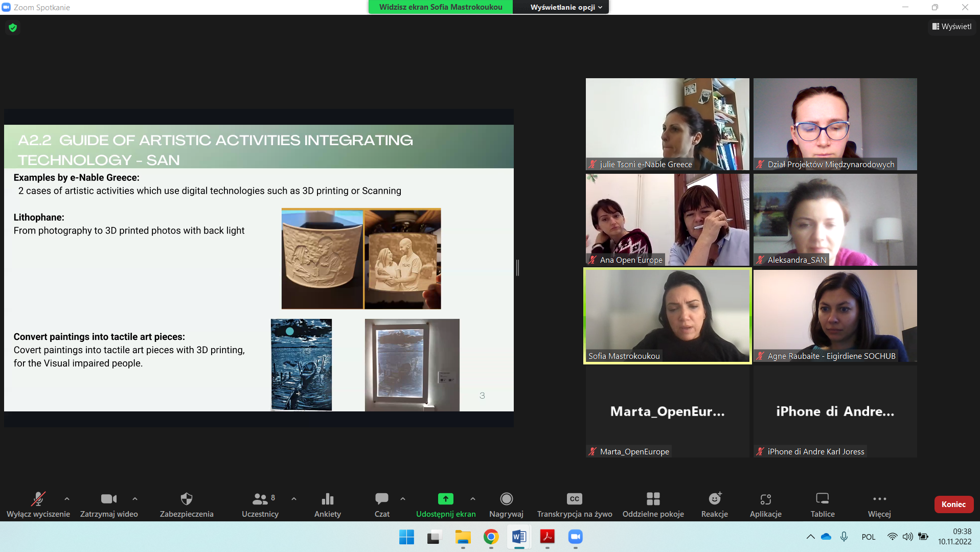The height and width of the screenshot is (552, 980).
Task: Click the green encryption shield icon
Action: click(x=13, y=28)
